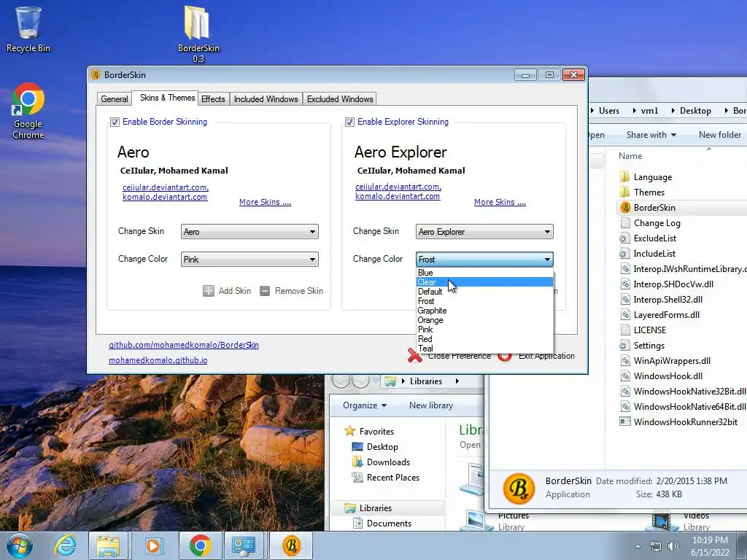Click New folder in Explorer toolbar
The image size is (747, 560).
point(720,135)
